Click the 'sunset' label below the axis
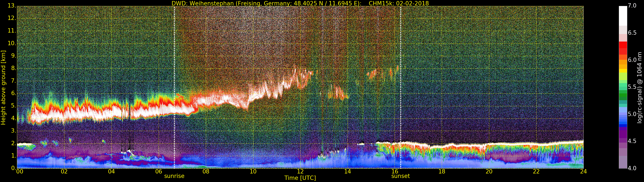The image size is (644, 182). [401, 176]
